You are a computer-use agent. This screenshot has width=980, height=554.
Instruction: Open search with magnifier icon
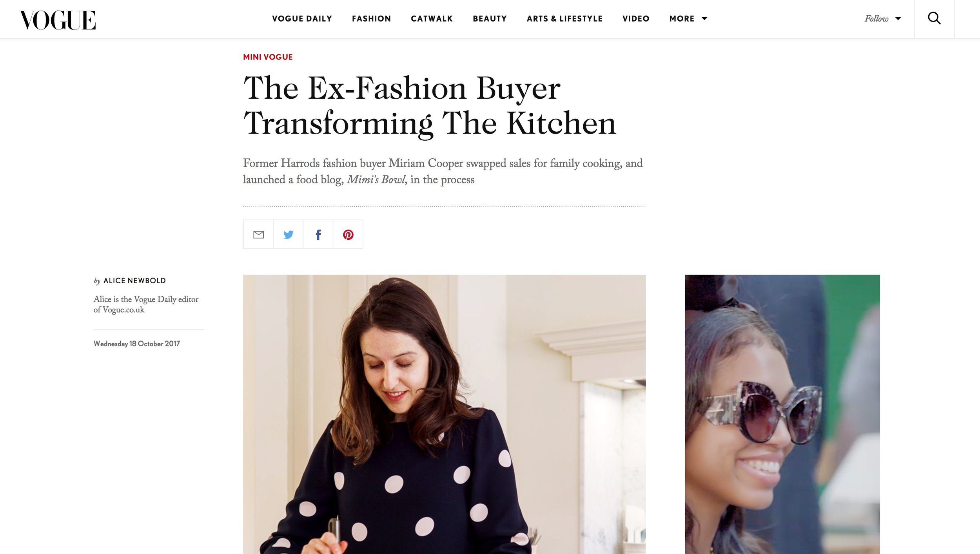pyautogui.click(x=934, y=18)
